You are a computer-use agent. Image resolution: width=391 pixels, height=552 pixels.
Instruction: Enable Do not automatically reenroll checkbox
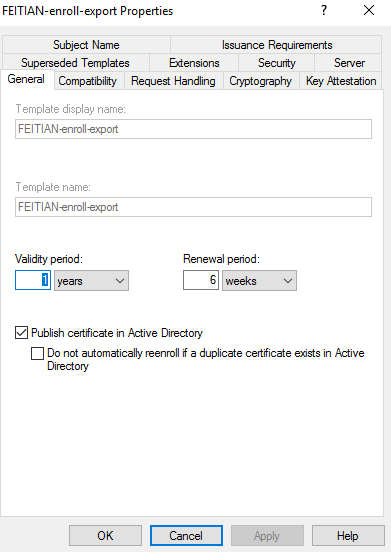pos(37,353)
